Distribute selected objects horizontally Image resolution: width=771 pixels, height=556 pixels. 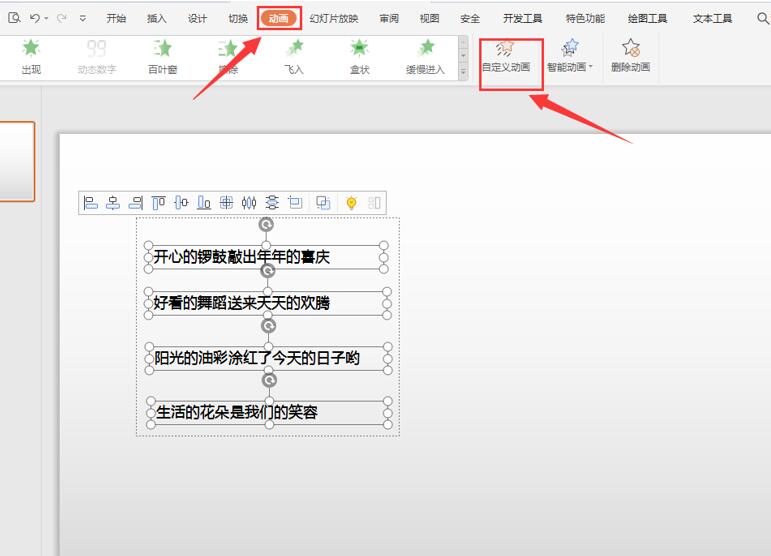[249, 203]
